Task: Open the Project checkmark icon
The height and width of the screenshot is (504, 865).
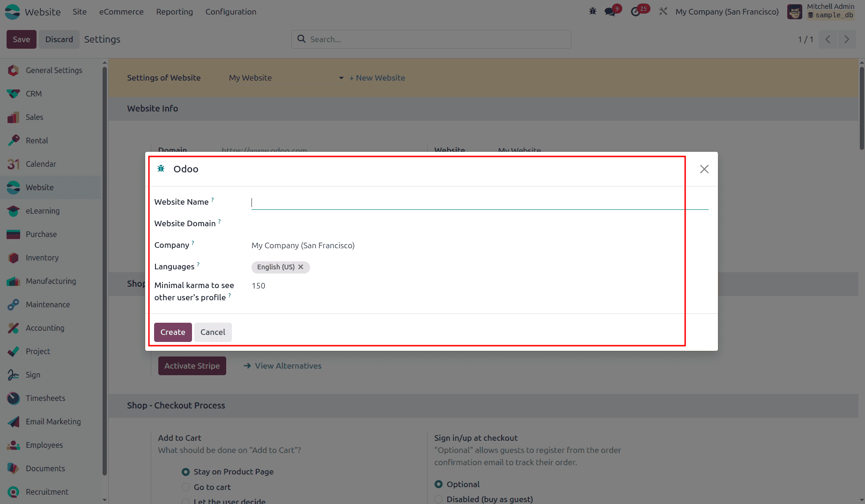Action: (13, 351)
